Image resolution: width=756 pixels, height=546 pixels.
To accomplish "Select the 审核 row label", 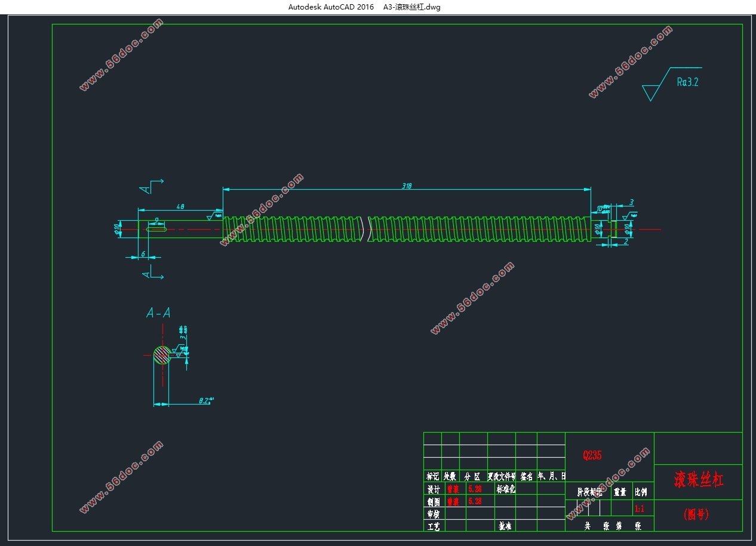I will point(433,514).
